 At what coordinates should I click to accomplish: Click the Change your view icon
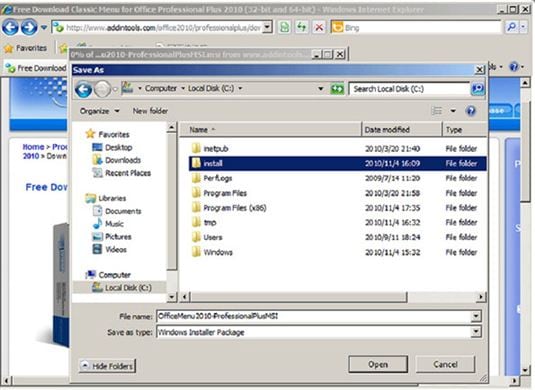[x=437, y=111]
